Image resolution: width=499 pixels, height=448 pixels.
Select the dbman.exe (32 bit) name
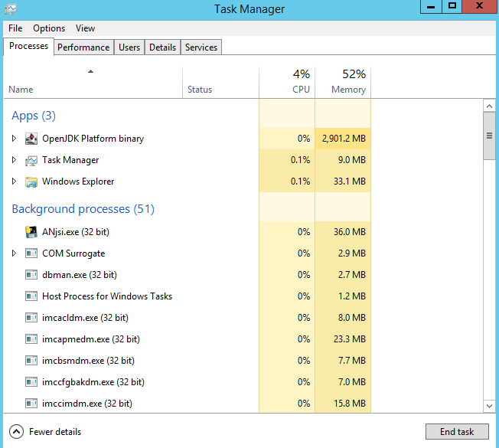(x=80, y=275)
